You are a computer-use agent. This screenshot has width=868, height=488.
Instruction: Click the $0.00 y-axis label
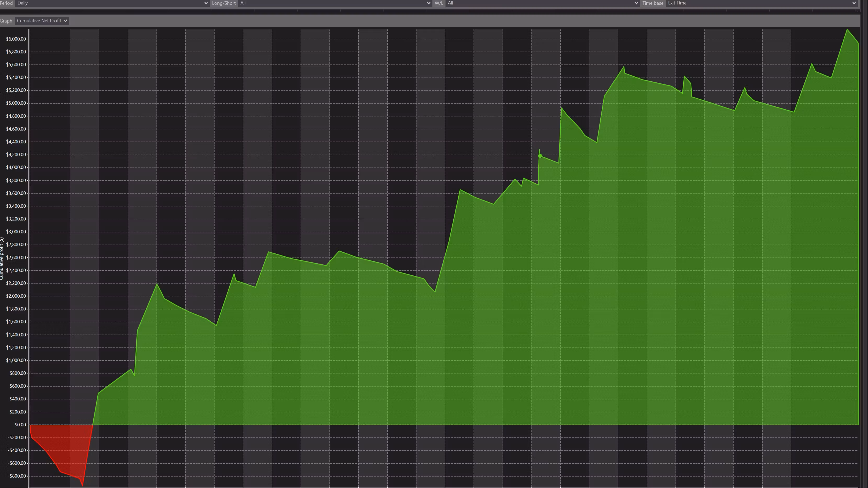[x=20, y=425]
